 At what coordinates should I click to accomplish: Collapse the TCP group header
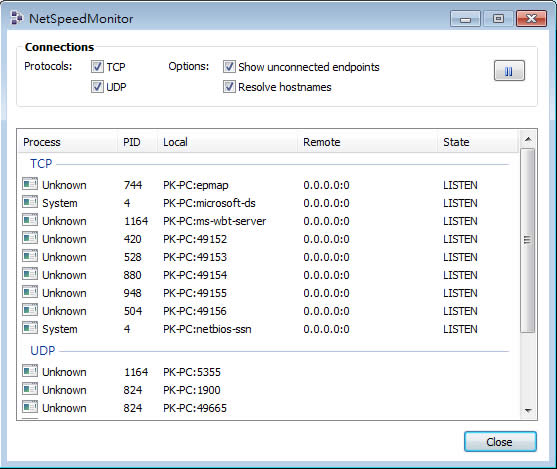(41, 163)
